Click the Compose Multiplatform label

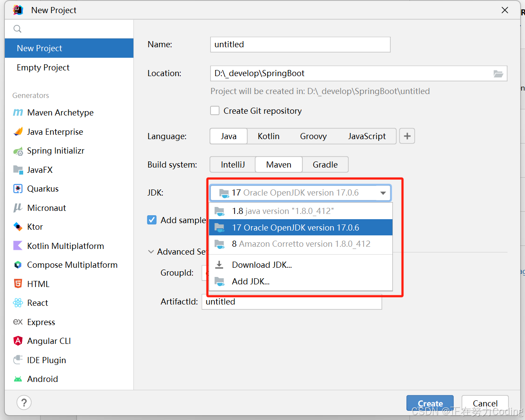[72, 265]
